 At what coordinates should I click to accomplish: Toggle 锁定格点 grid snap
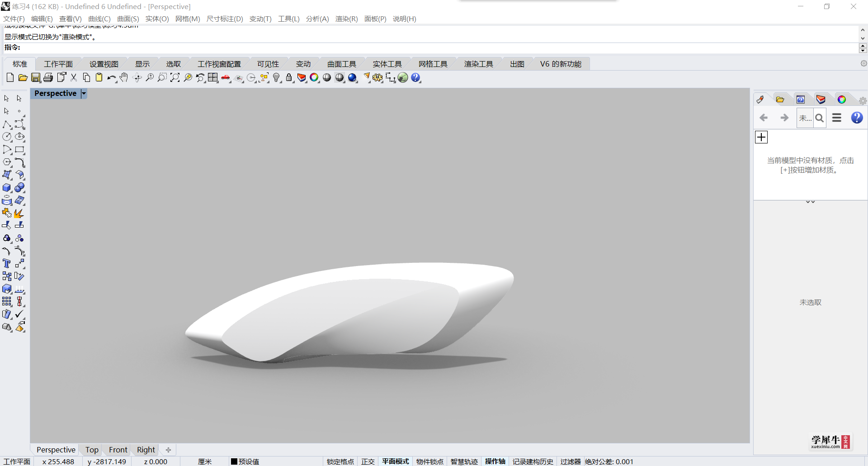340,461
